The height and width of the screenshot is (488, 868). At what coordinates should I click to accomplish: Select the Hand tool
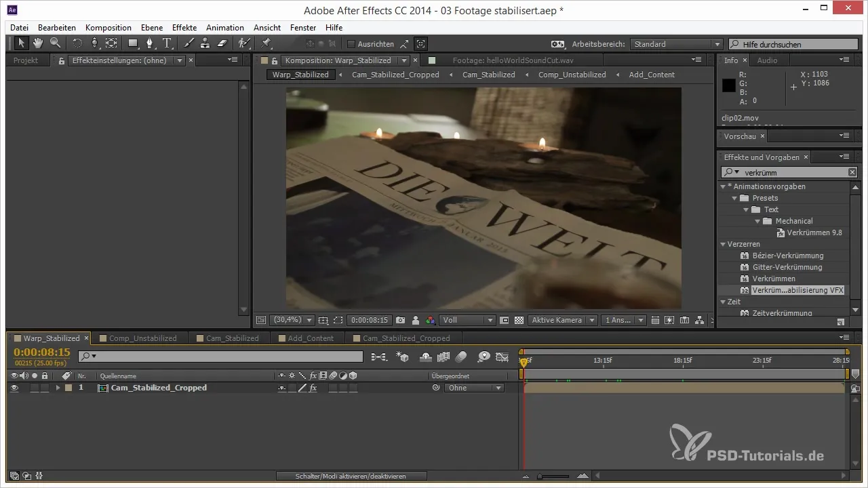point(39,43)
